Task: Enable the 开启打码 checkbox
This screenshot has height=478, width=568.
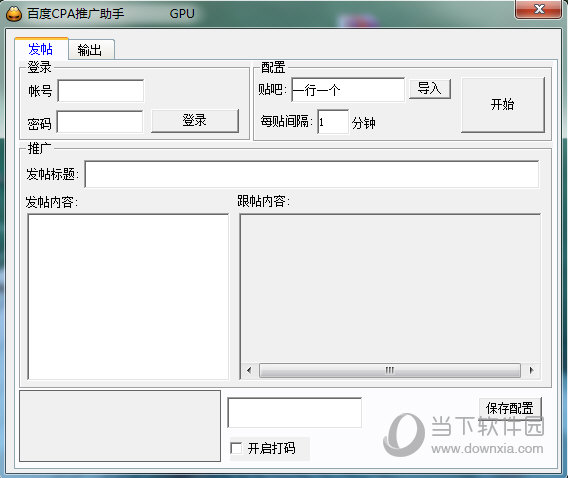Action: 236,449
